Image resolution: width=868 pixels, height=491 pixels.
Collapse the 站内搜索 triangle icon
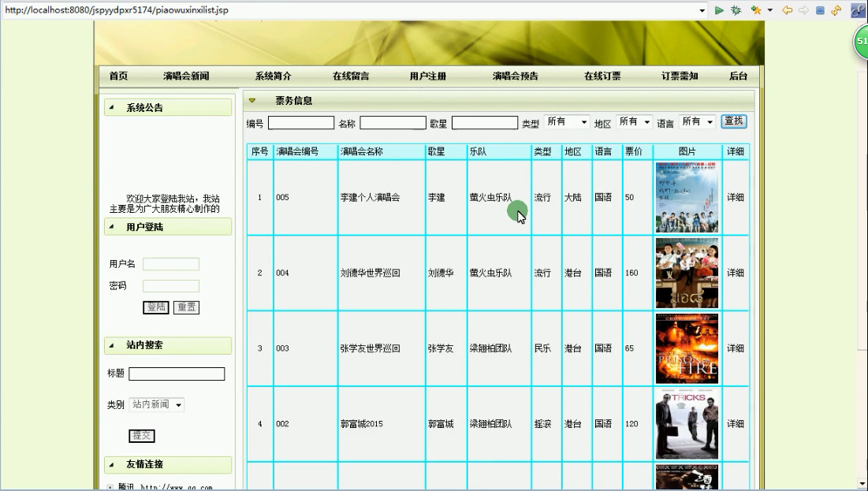point(111,345)
